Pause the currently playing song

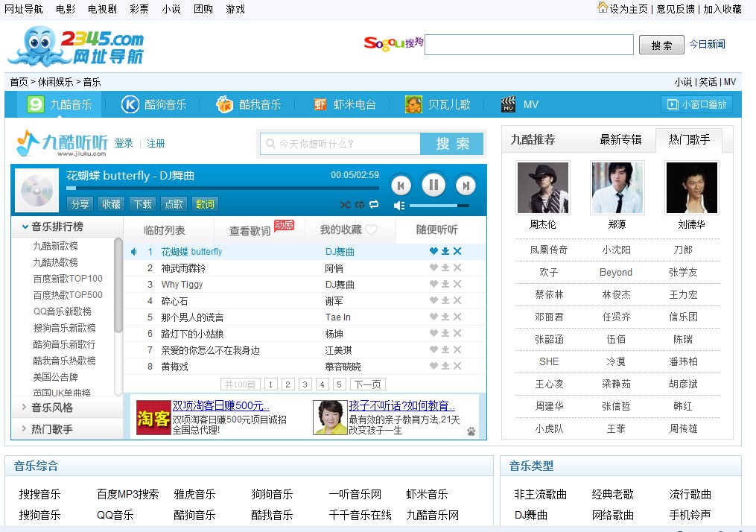point(433,185)
